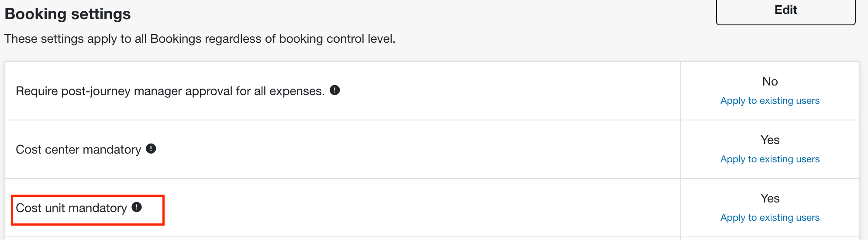Click empty space in the Cost center mandatory row
This screenshot has height=240, width=868.
415,149
